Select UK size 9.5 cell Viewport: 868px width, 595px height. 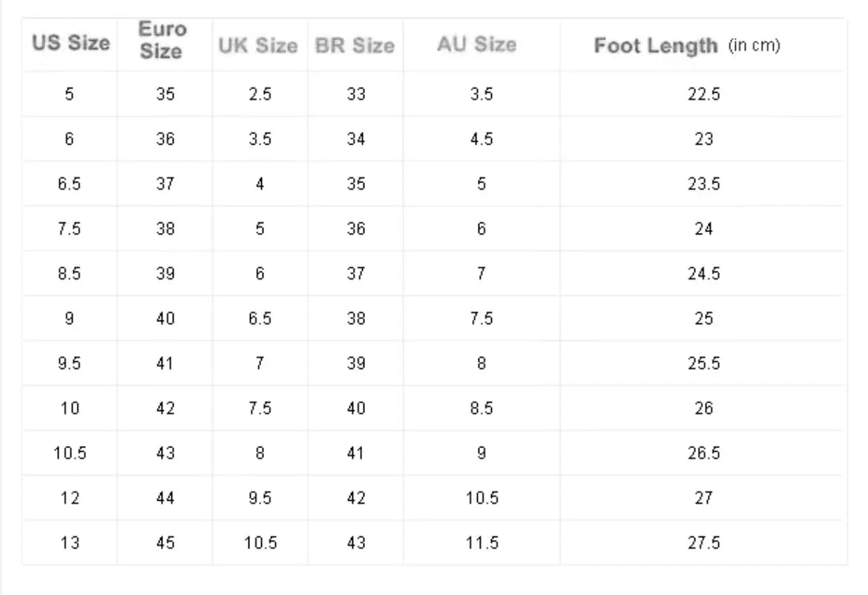click(260, 498)
